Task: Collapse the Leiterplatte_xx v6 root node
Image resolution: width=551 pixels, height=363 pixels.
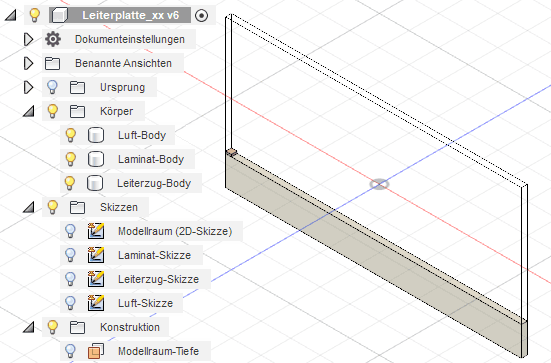Action: click(11, 15)
